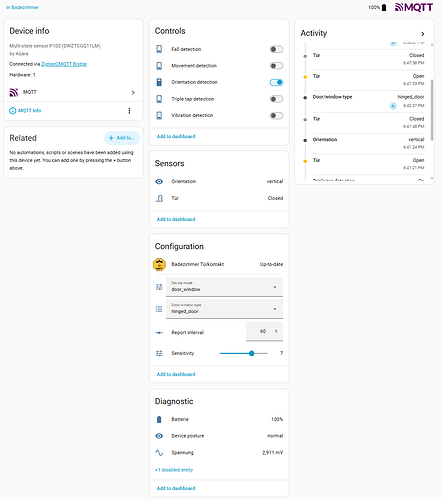
Task: Click the Batterie battery icon in Diagnostic
Action: pos(159,419)
